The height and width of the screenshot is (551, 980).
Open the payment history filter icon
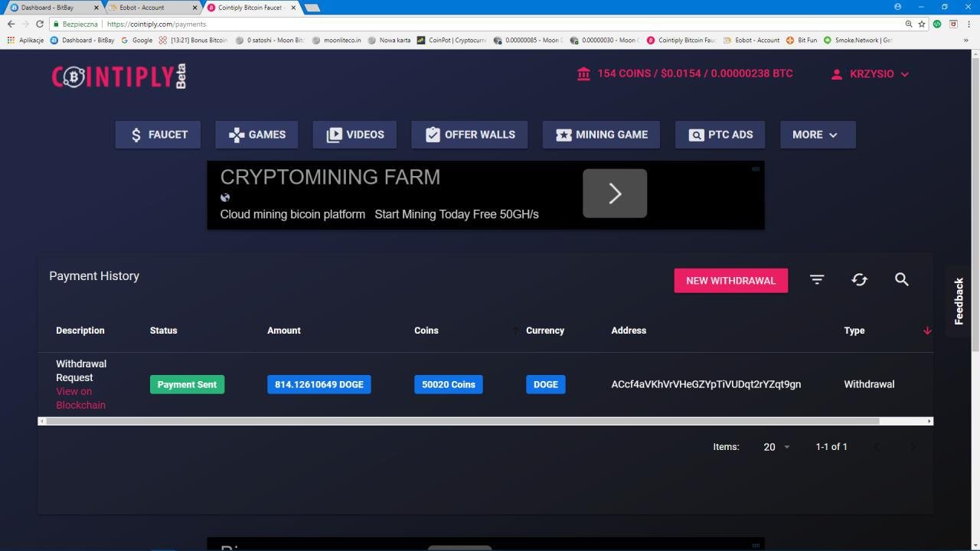[817, 280]
